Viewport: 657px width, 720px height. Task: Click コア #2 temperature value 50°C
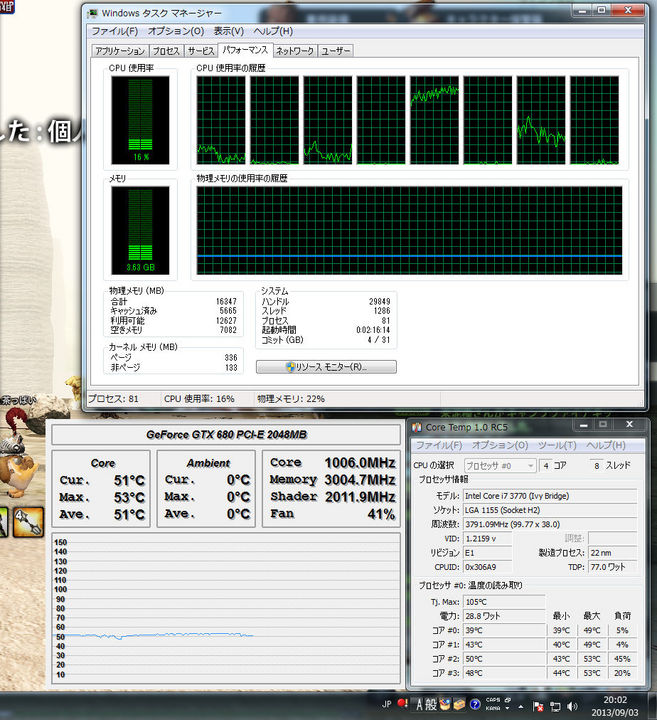click(504, 659)
